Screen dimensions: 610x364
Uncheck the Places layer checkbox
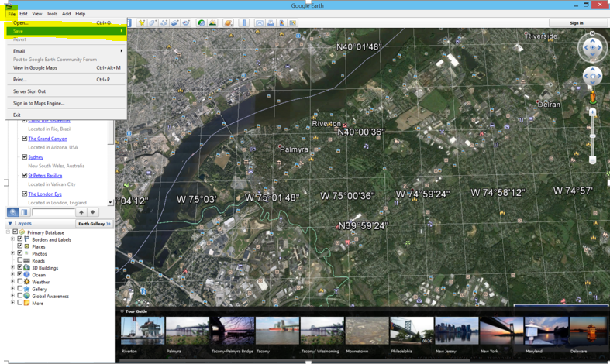pyautogui.click(x=20, y=246)
